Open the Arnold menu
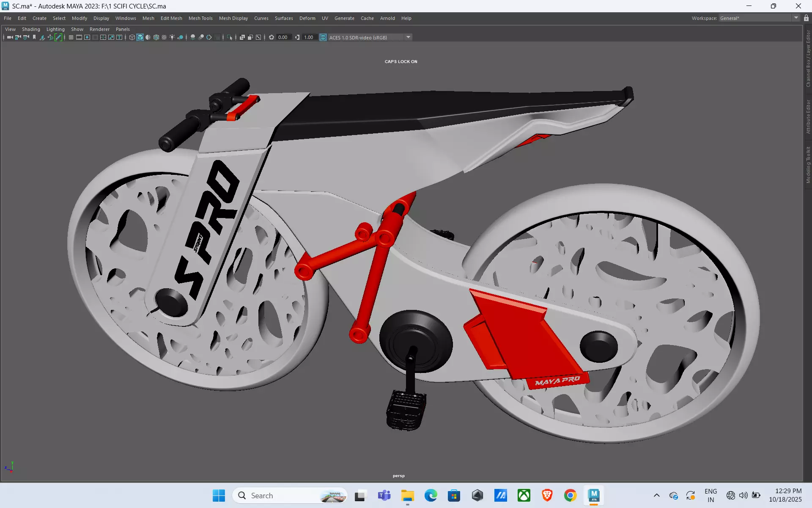Viewport: 812px width, 508px height. click(x=387, y=18)
